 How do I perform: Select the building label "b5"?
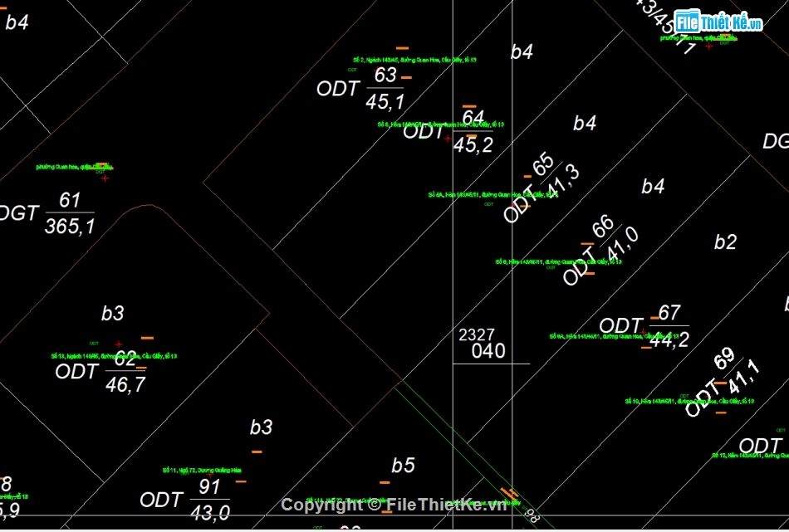point(403,466)
